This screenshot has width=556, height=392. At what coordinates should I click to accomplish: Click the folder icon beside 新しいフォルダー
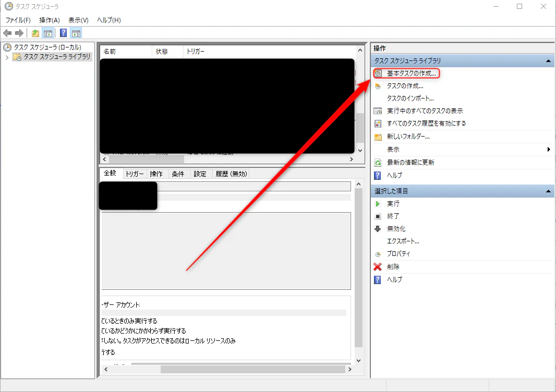pyautogui.click(x=378, y=137)
